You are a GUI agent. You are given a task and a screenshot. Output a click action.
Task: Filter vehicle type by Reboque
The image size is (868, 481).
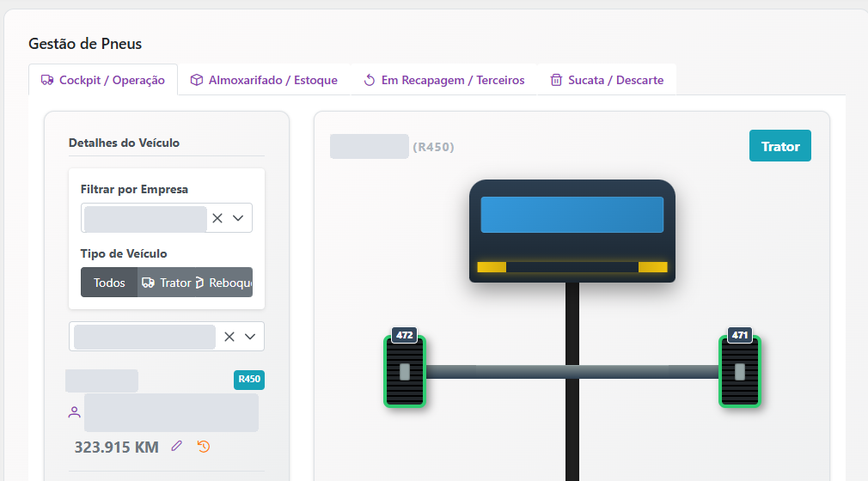223,283
